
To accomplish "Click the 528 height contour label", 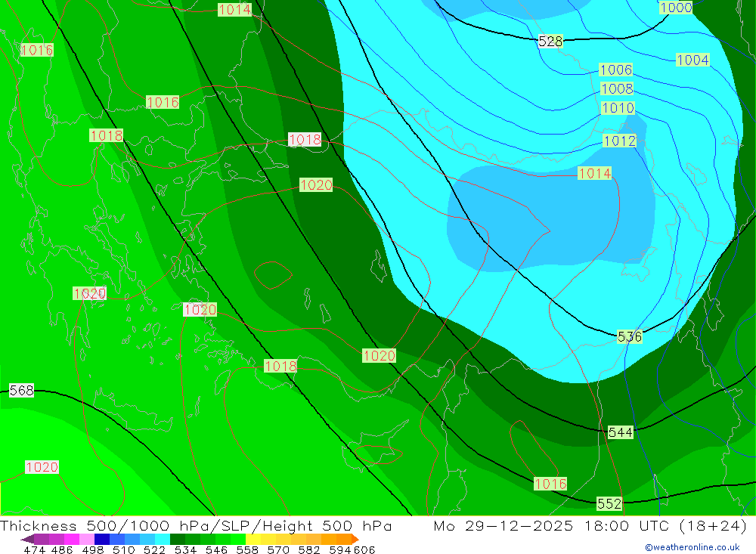I will click(x=550, y=42).
